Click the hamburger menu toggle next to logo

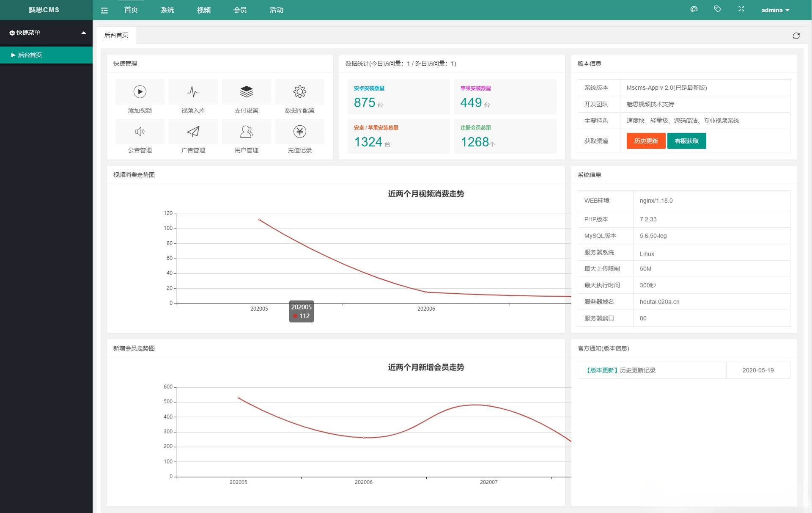click(x=104, y=10)
